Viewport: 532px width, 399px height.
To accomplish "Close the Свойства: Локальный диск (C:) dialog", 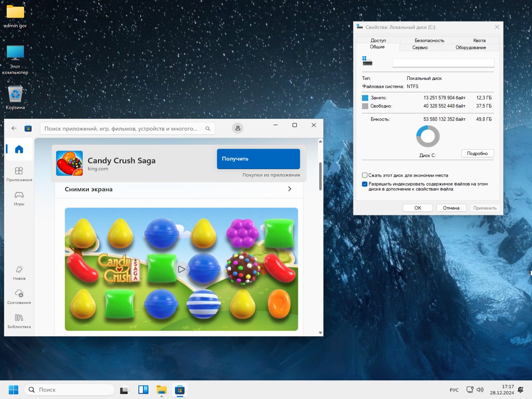I will [x=497, y=27].
